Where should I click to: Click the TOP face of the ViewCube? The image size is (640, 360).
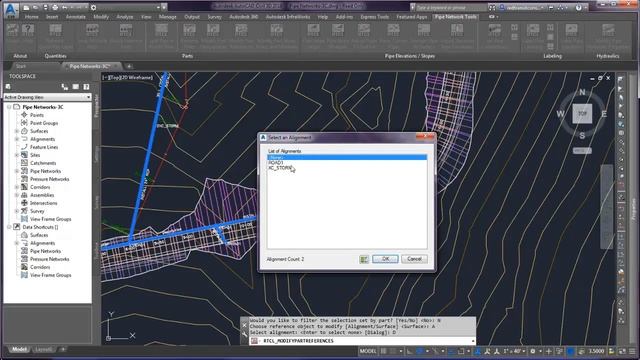point(582,113)
